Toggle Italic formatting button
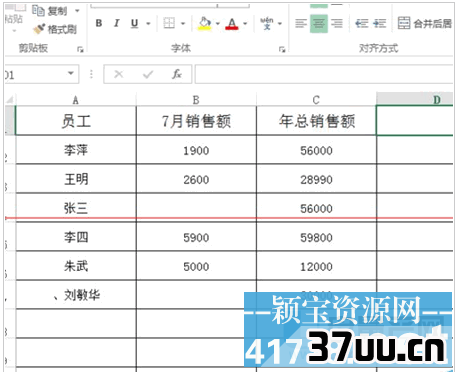 pos(116,23)
